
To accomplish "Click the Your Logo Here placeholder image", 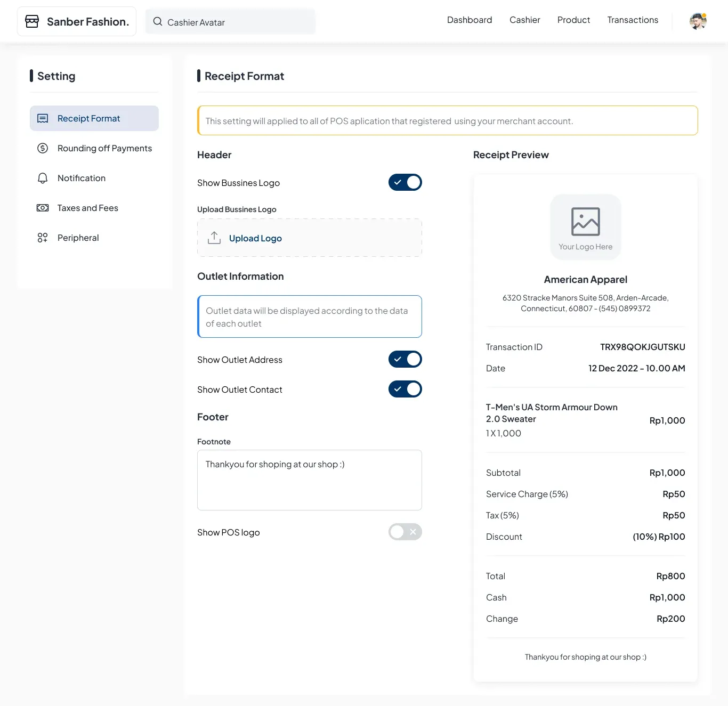I will 586,227.
